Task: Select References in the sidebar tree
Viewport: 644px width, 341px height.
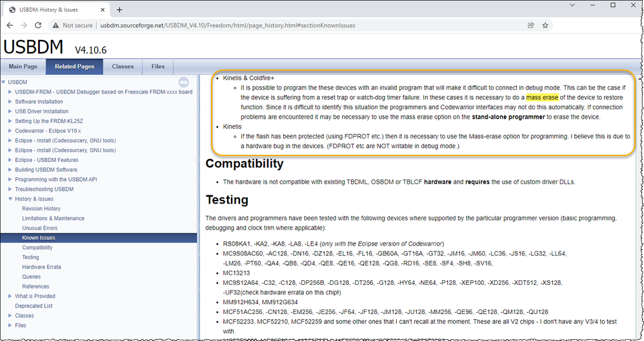Action: 35,286
